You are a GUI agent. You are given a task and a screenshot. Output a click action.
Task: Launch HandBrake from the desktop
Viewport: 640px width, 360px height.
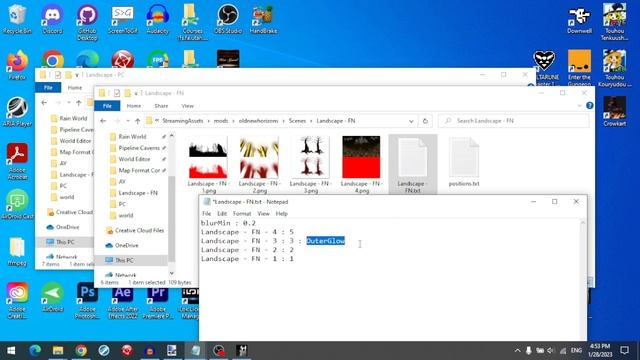[x=263, y=18]
